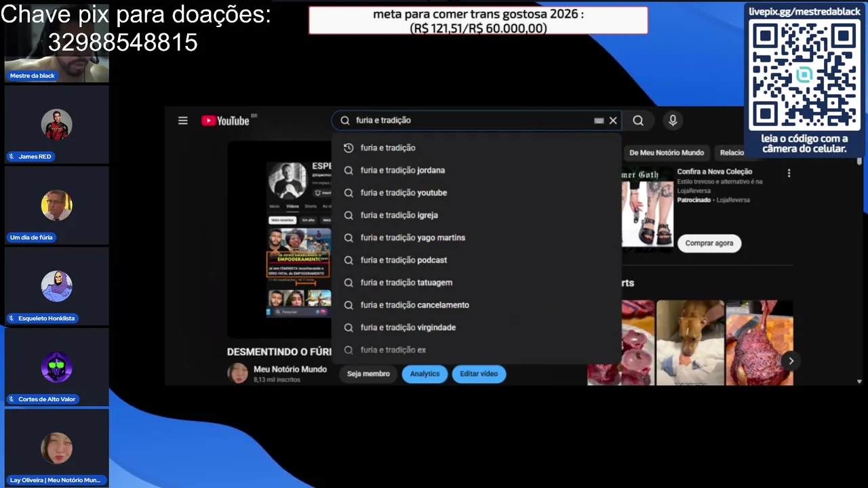Image resolution: width=868 pixels, height=488 pixels.
Task: Select the recent 'furia e tradição' suggestion
Action: point(476,148)
